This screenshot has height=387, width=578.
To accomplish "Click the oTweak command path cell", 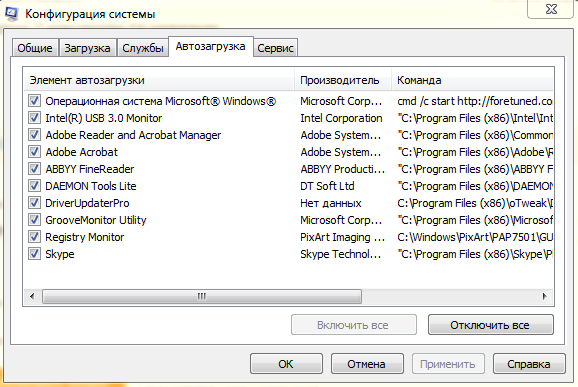I will point(475,203).
